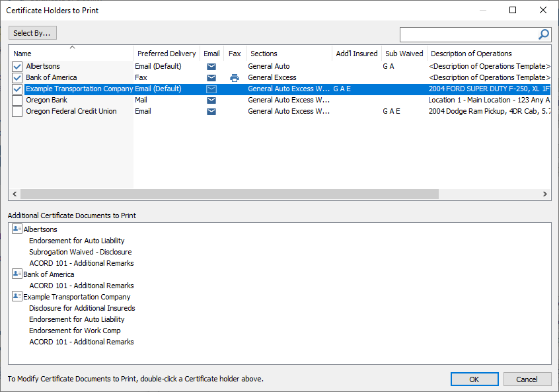
Task: Click the Cancel button
Action: click(x=527, y=379)
